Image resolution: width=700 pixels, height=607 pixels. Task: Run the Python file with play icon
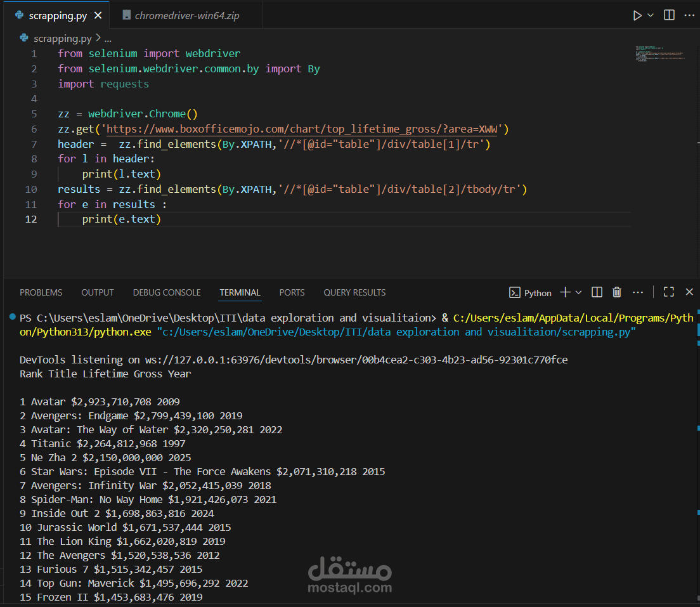(x=637, y=16)
